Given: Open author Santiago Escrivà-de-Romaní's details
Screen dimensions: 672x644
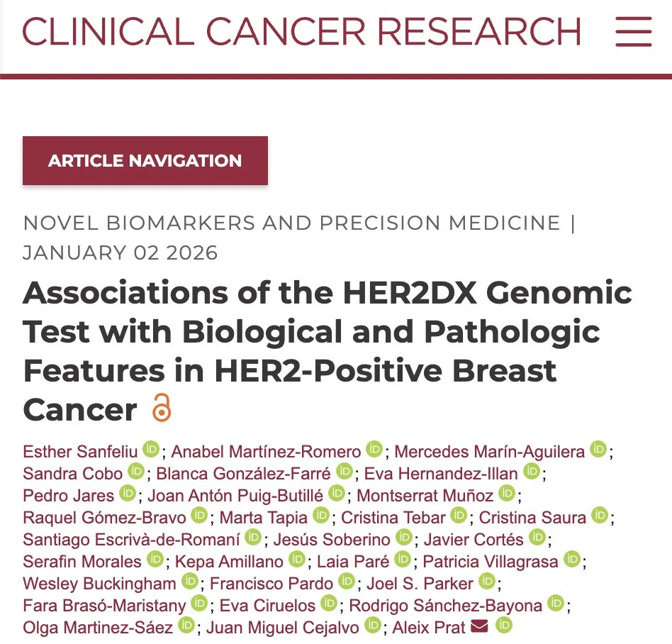Looking at the screenshot, I should pos(131,540).
